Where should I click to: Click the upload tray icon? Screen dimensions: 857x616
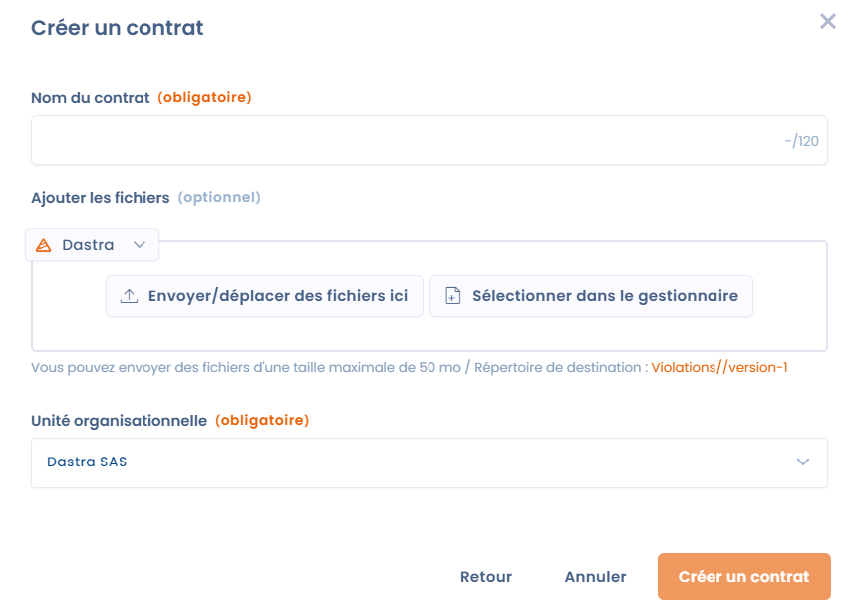pos(129,296)
